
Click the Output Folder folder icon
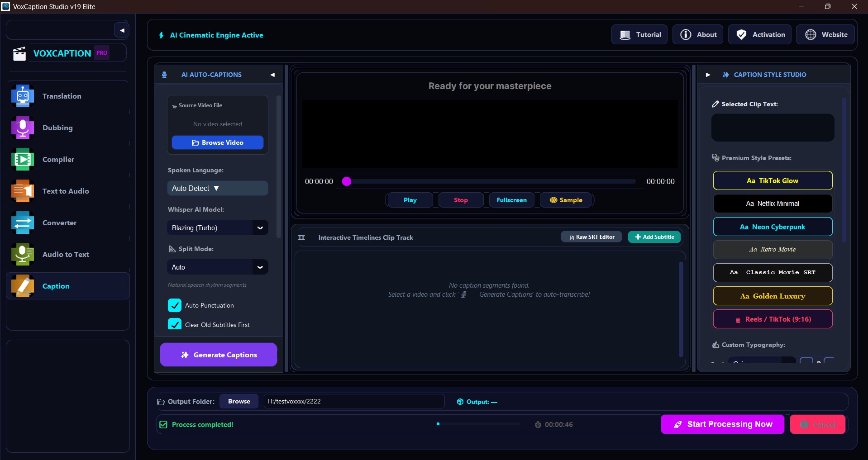[x=161, y=402]
